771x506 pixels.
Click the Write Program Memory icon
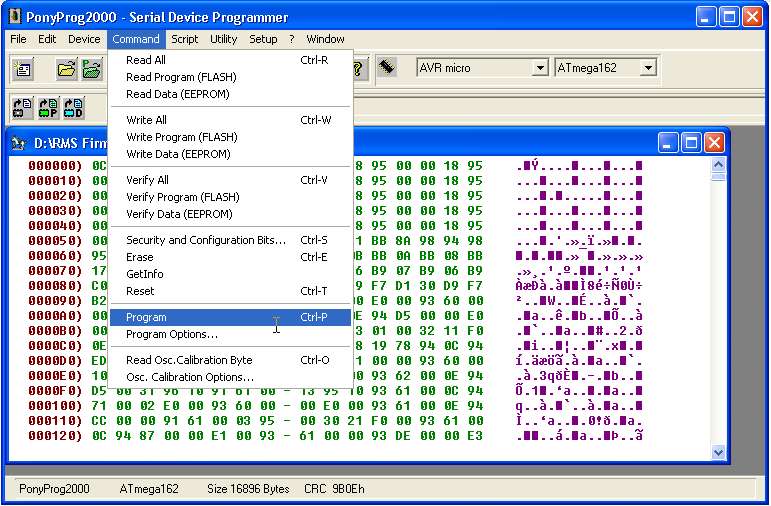(x=48, y=107)
